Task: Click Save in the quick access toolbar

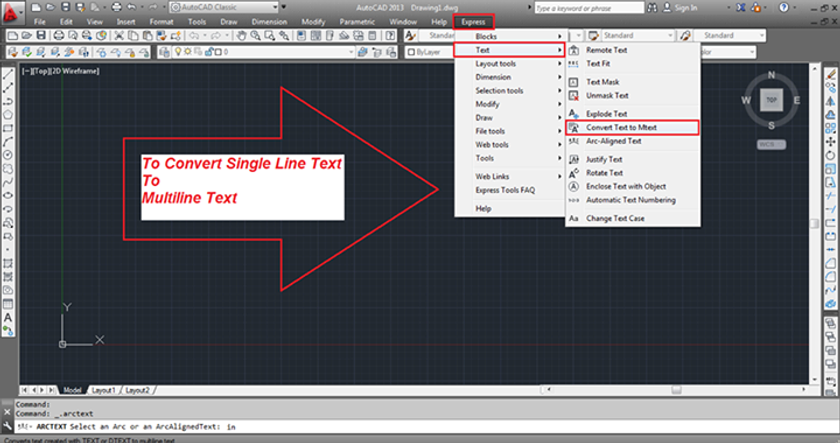Action: (x=65, y=7)
